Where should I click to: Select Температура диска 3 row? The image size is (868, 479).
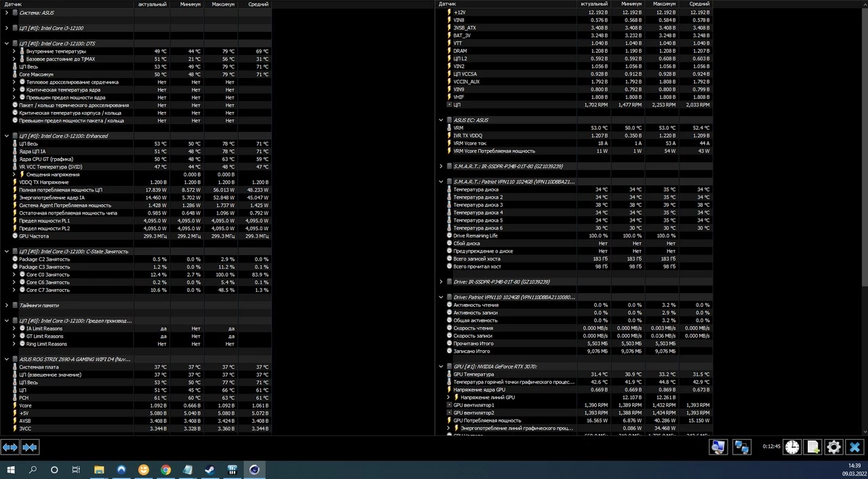576,205
